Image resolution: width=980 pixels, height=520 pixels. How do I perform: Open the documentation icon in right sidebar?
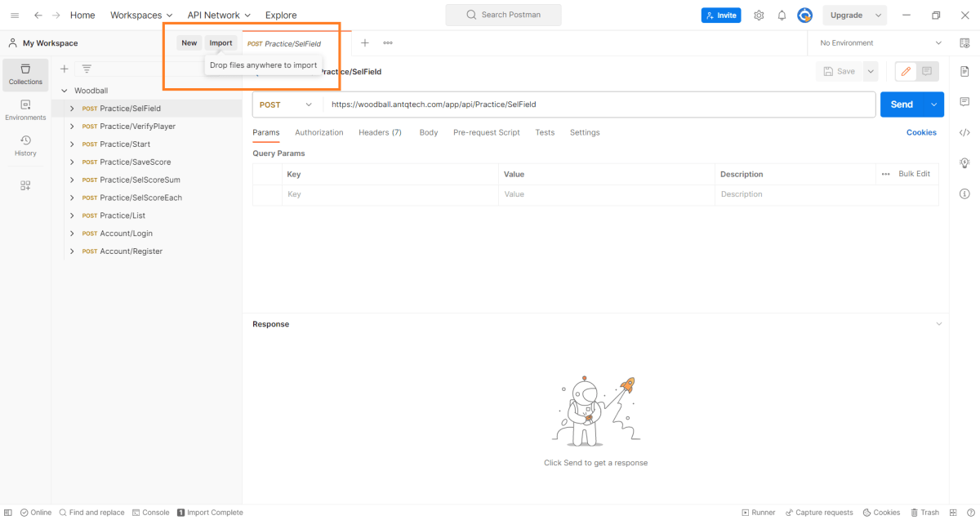pos(964,72)
